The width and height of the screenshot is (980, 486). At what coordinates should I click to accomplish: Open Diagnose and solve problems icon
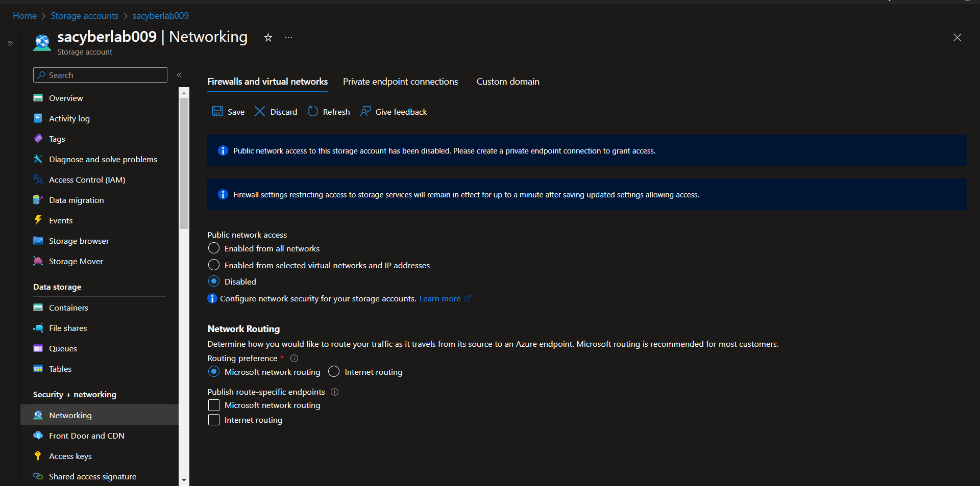click(38, 159)
